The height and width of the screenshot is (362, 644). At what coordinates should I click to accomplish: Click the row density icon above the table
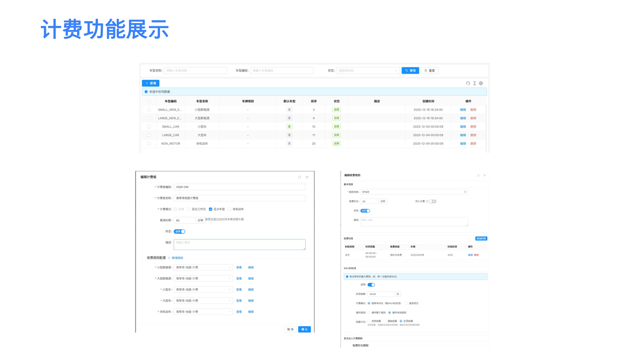click(474, 83)
